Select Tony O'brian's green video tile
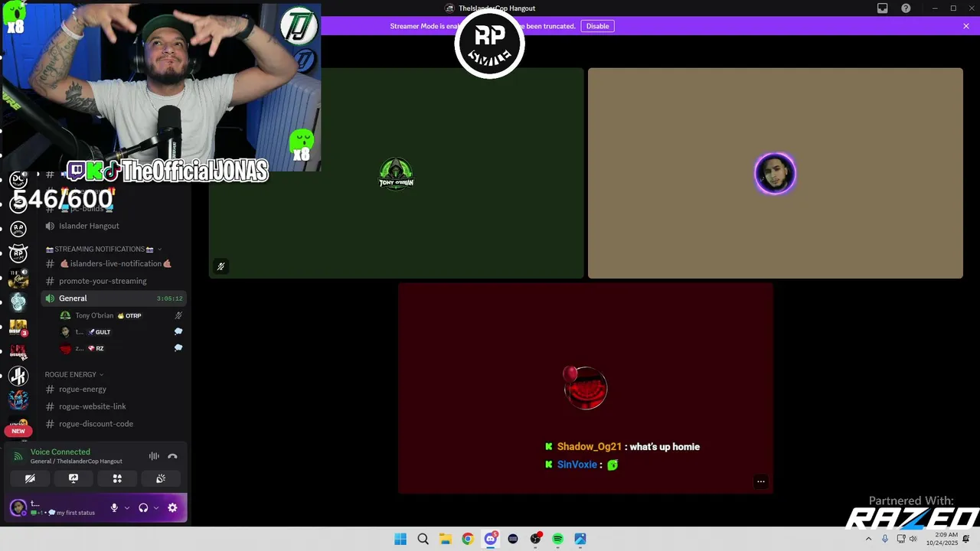 click(x=397, y=173)
